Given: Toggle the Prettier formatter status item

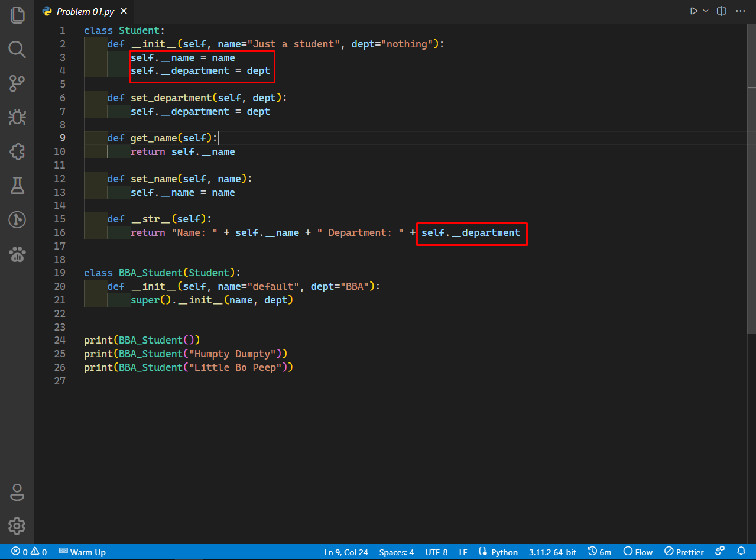Looking at the screenshot, I should (x=683, y=552).
